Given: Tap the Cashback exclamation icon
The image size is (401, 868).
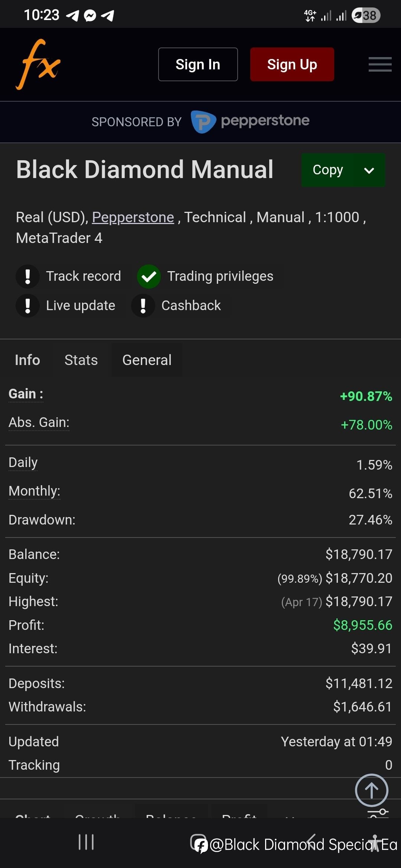Looking at the screenshot, I should 143,306.
